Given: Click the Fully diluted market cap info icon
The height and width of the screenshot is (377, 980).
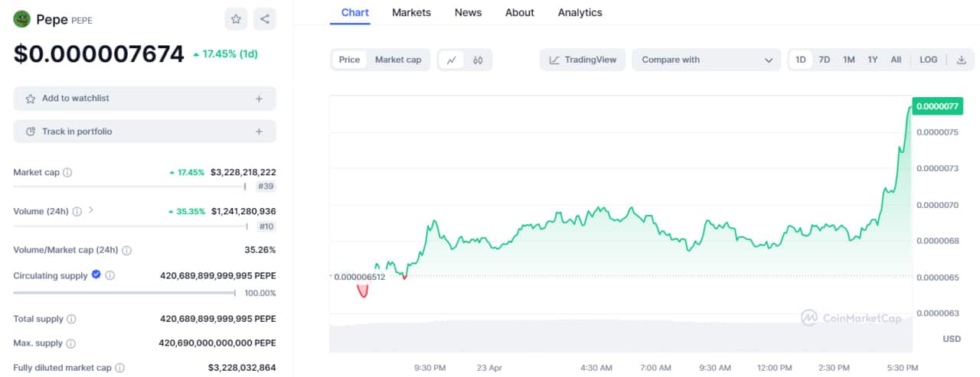Looking at the screenshot, I should point(120,368).
